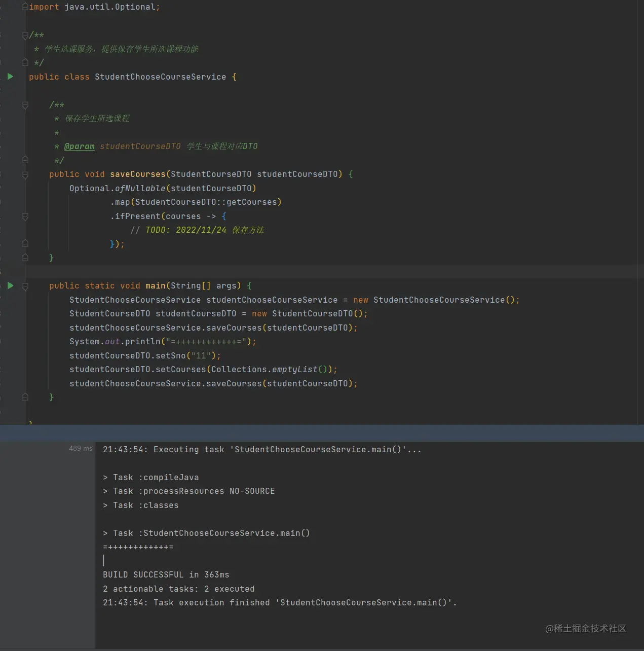Click Collections.emptyList() in setCourses line
The width and height of the screenshot is (644, 651).
tap(269, 370)
